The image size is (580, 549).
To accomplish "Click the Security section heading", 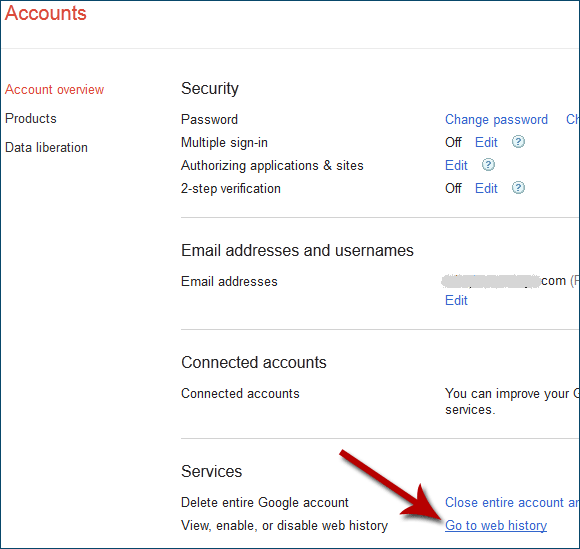I will click(210, 88).
